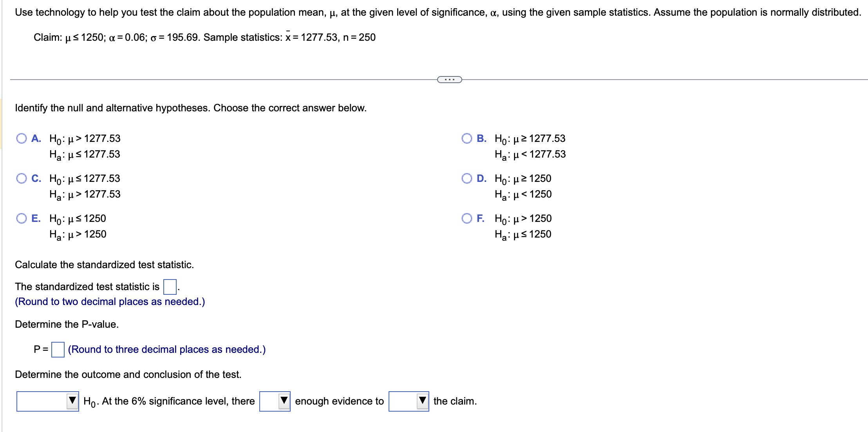Click the Determine the P-value heading
The image size is (868, 432).
[67, 324]
